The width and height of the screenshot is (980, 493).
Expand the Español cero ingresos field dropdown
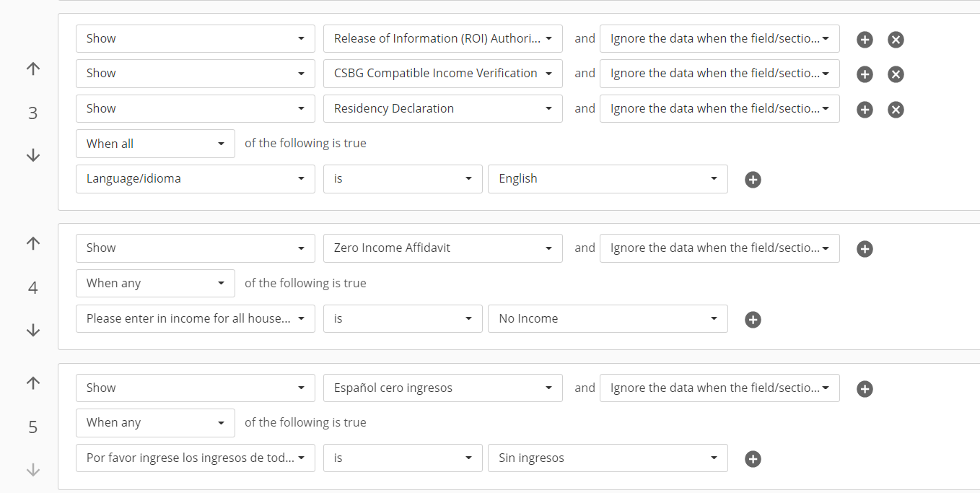(442, 388)
